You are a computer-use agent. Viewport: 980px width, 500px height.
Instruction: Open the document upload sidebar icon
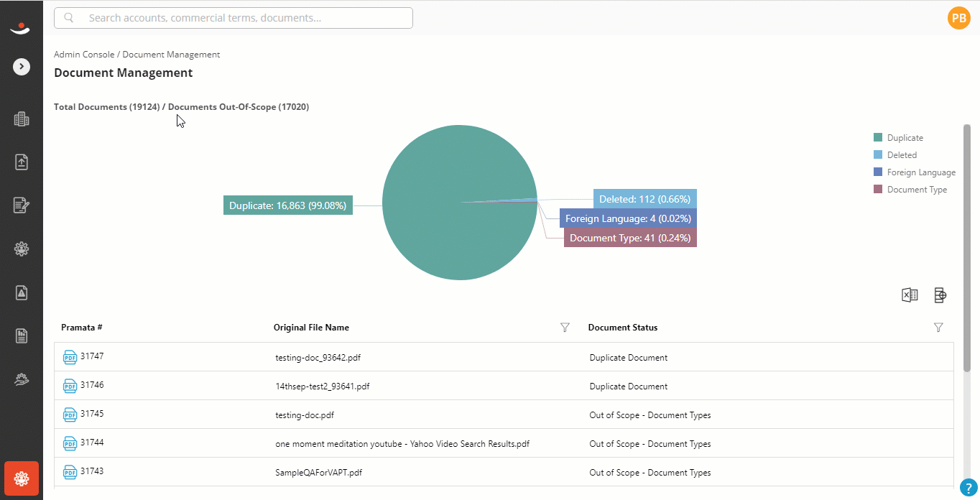[22, 162]
